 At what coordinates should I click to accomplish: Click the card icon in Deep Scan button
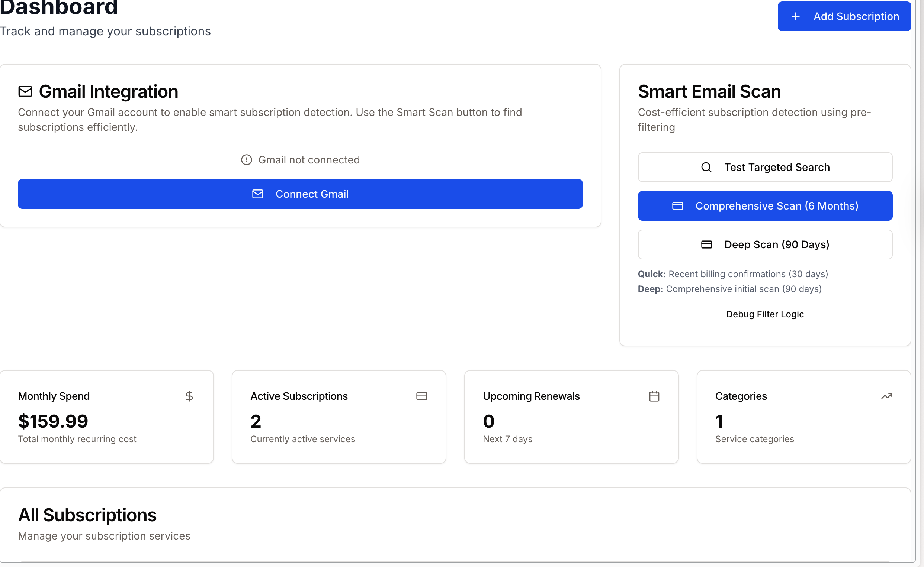(x=706, y=244)
